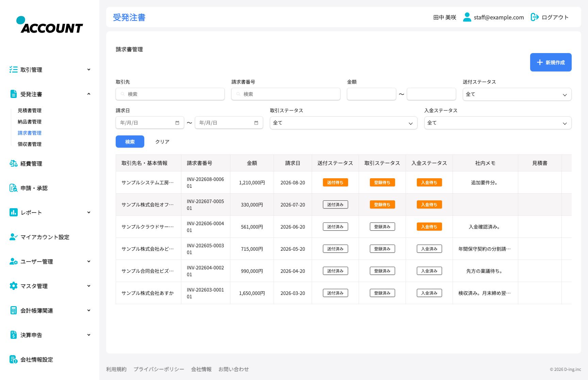Focus the 請求書番号 search field

tap(286, 94)
